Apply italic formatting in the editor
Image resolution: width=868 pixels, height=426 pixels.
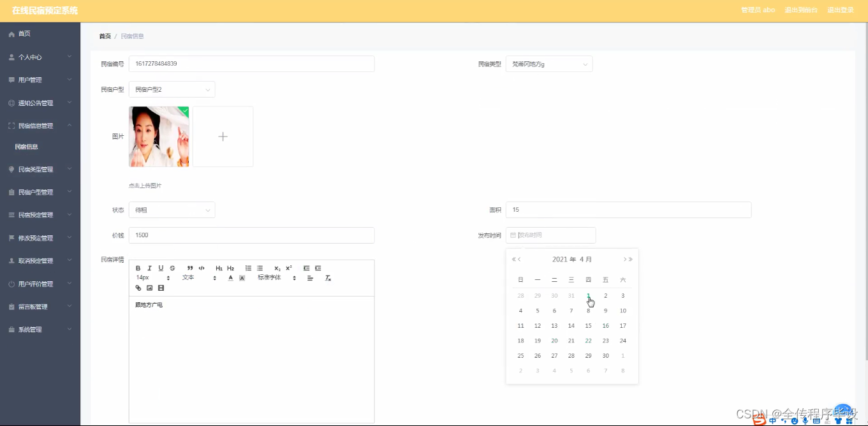point(149,268)
